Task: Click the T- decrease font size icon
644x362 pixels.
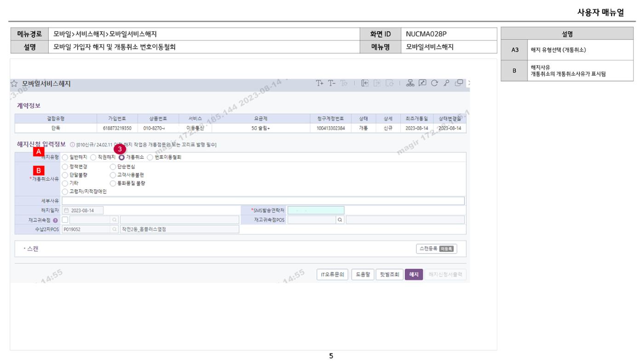Action: (332, 83)
